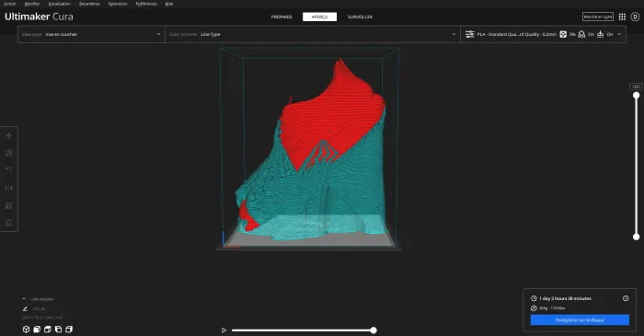Image resolution: width=644 pixels, height=336 pixels.
Task: Open the account avatar D menu
Action: [x=635, y=17]
